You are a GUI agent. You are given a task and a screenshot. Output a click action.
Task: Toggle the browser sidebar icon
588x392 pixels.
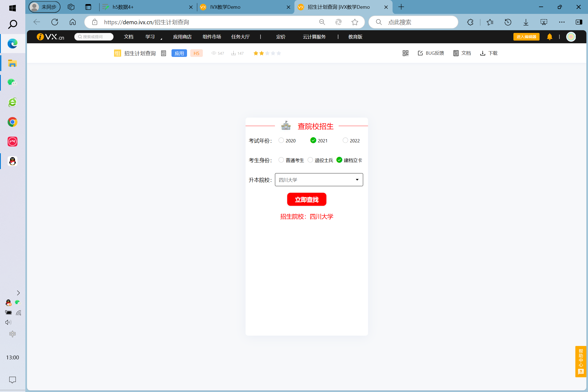click(x=579, y=22)
